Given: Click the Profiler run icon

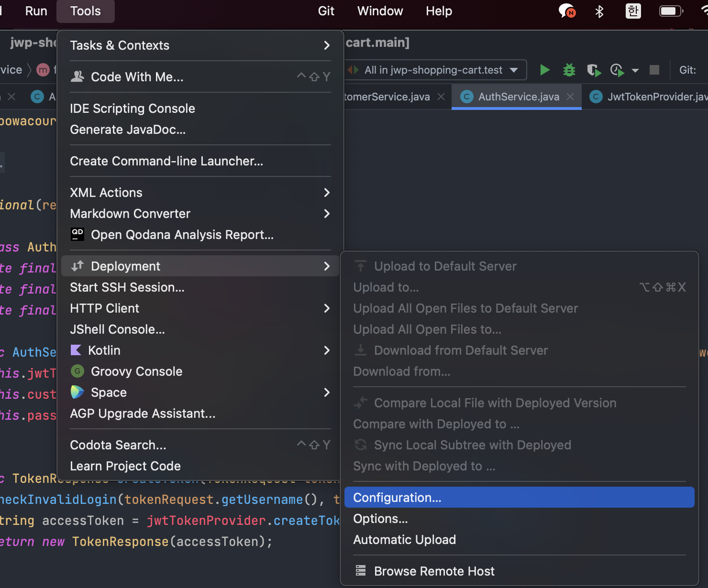Looking at the screenshot, I should 618,70.
